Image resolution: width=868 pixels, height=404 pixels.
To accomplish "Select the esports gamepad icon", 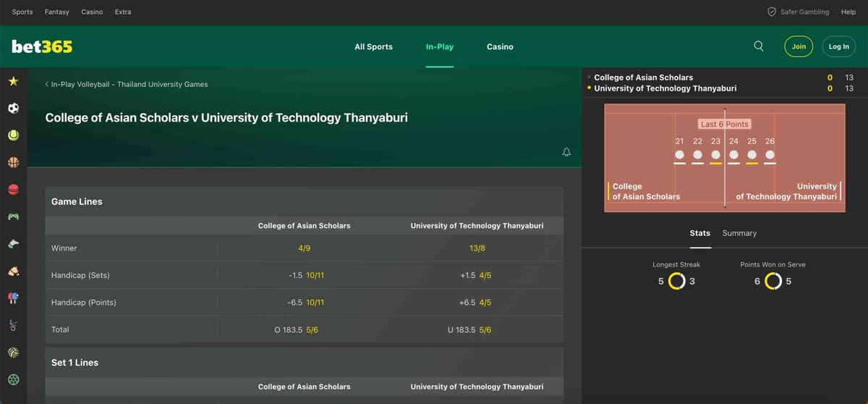I will point(13,216).
